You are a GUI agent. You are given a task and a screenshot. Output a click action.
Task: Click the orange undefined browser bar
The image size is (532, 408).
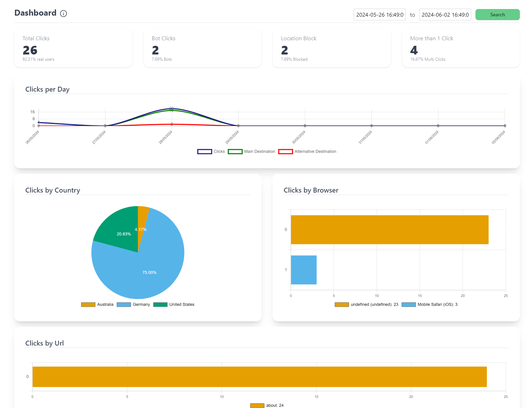pos(389,230)
